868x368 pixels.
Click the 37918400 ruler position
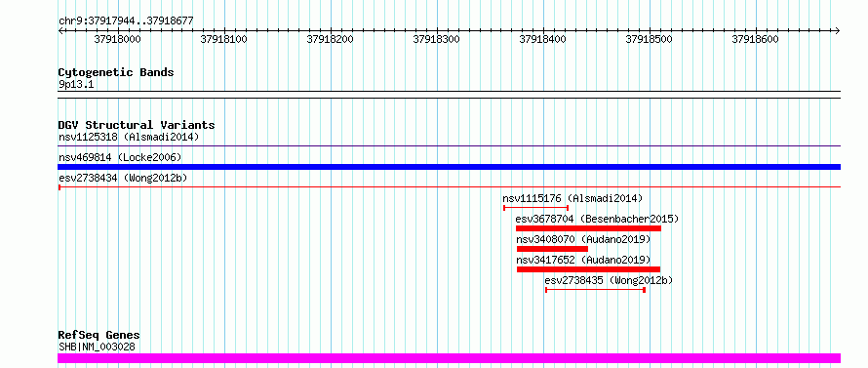coord(542,39)
